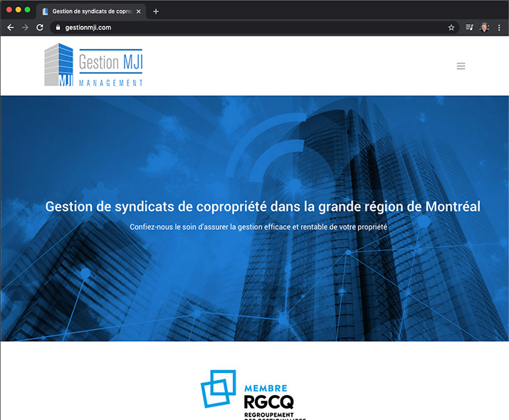Open the Chrome three-dot menu
The image size is (509, 420).
499,28
